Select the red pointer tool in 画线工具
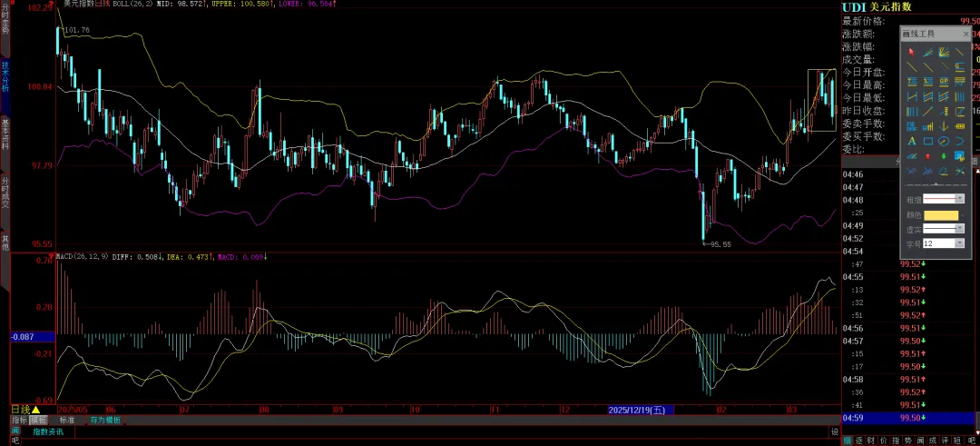This screenshot has width=980, height=446. (912, 52)
